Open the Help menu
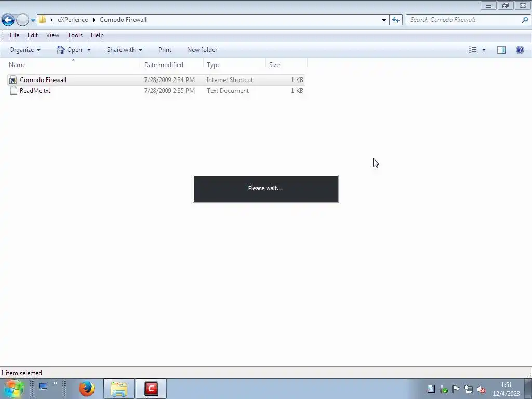The width and height of the screenshot is (532, 399). point(97,35)
